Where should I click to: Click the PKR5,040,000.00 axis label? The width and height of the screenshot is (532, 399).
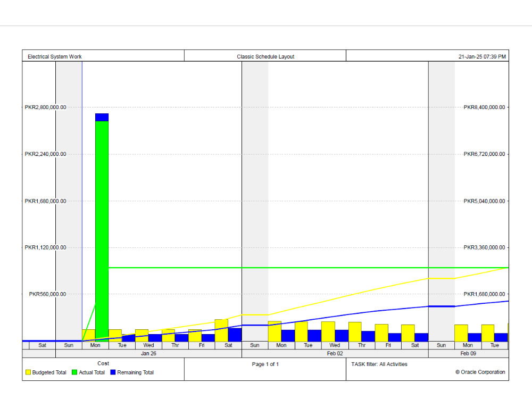tap(484, 201)
